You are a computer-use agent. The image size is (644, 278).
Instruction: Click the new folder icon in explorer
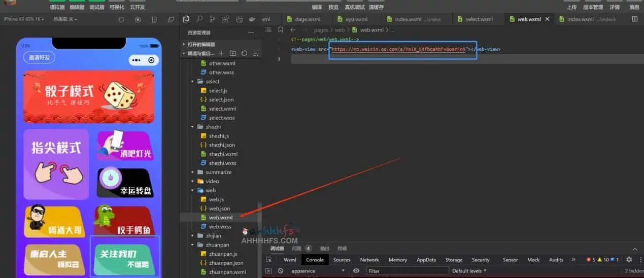pyautogui.click(x=233, y=53)
